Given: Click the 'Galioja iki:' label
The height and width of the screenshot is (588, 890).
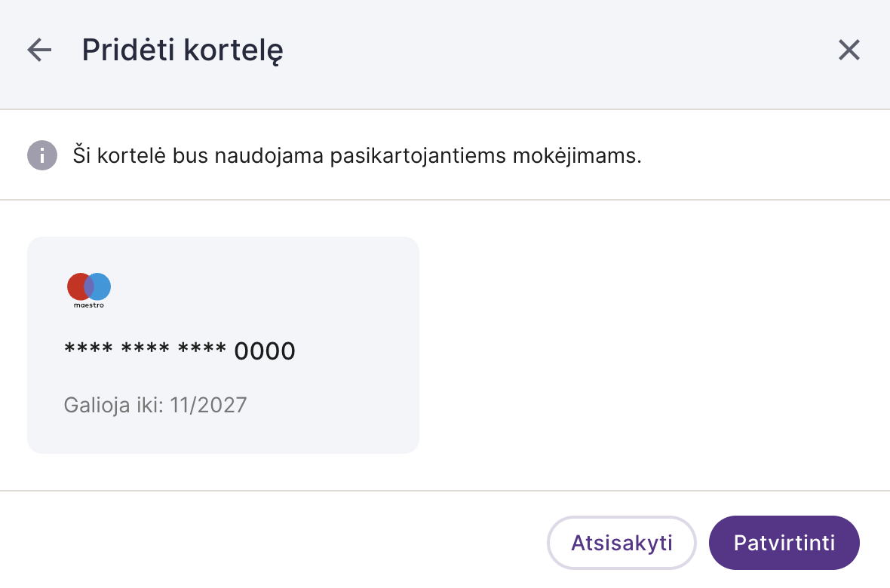Looking at the screenshot, I should point(114,406).
